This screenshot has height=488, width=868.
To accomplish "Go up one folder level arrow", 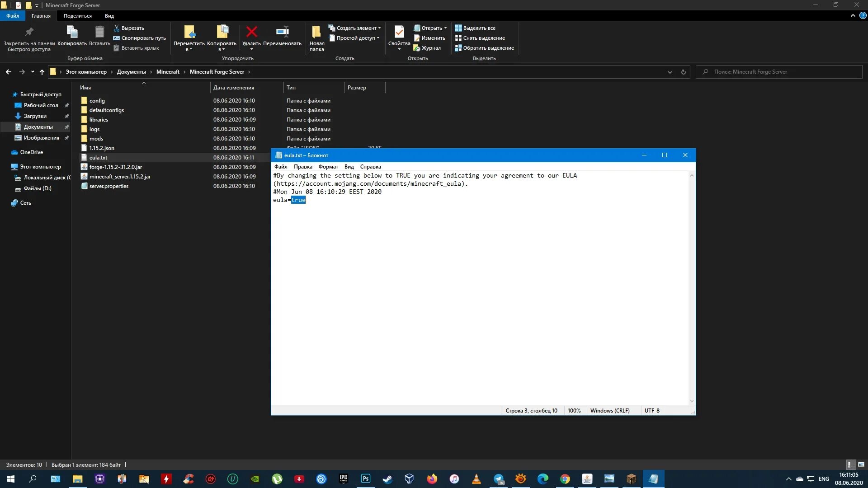I will (x=42, y=72).
